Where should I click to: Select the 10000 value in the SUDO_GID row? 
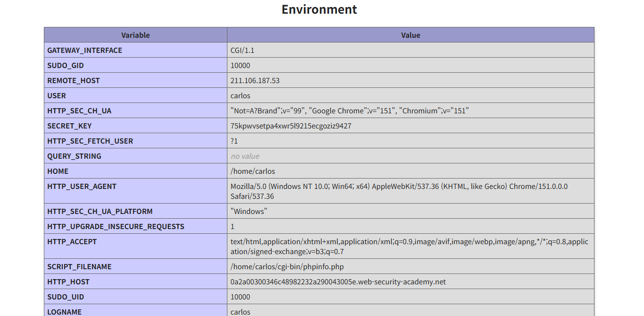point(241,65)
